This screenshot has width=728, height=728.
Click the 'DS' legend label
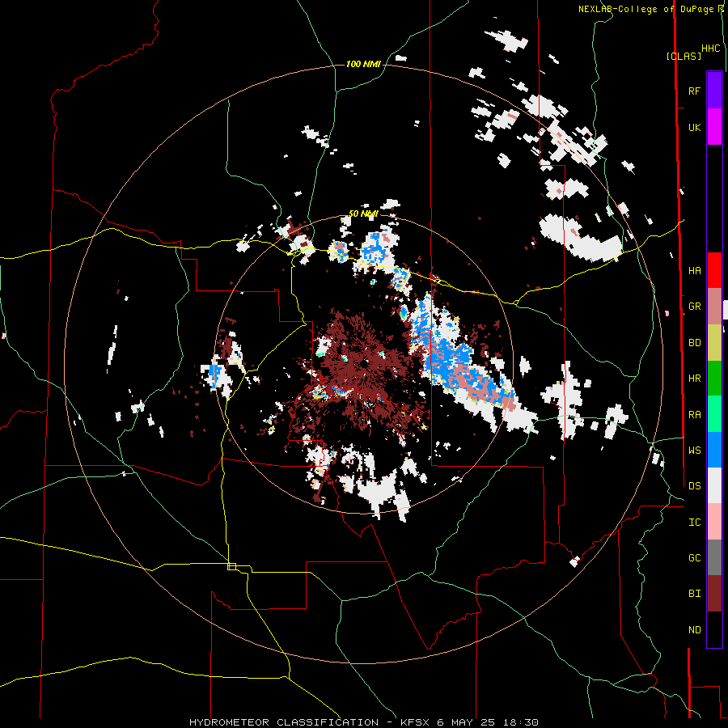[x=694, y=485]
